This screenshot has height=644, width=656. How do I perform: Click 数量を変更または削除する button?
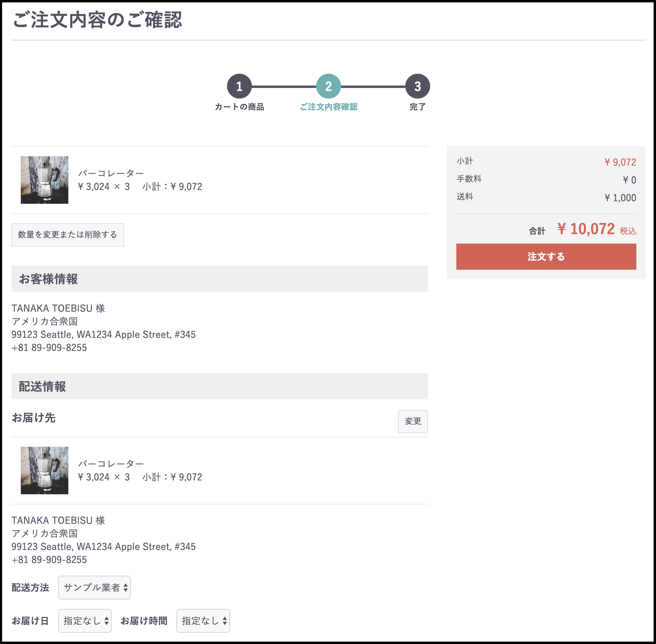coord(68,235)
